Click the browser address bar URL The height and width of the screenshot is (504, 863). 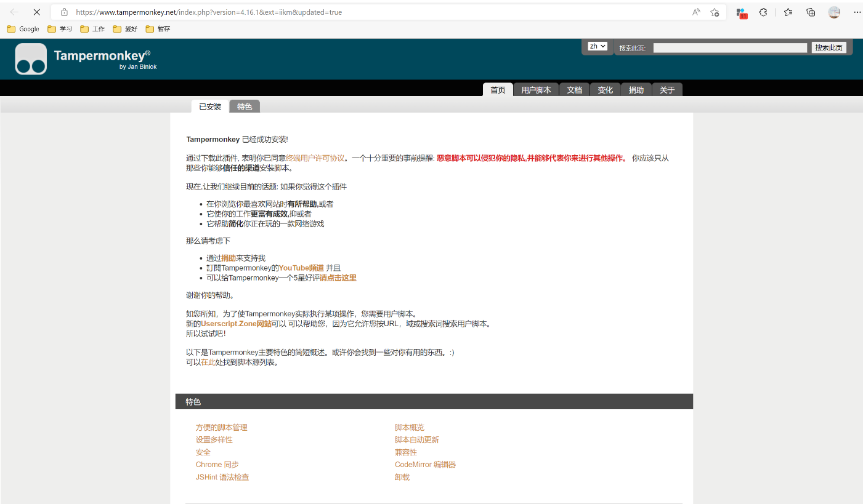click(209, 12)
